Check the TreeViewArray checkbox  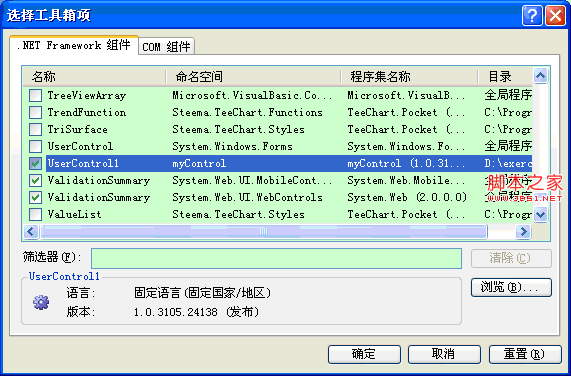click(35, 95)
